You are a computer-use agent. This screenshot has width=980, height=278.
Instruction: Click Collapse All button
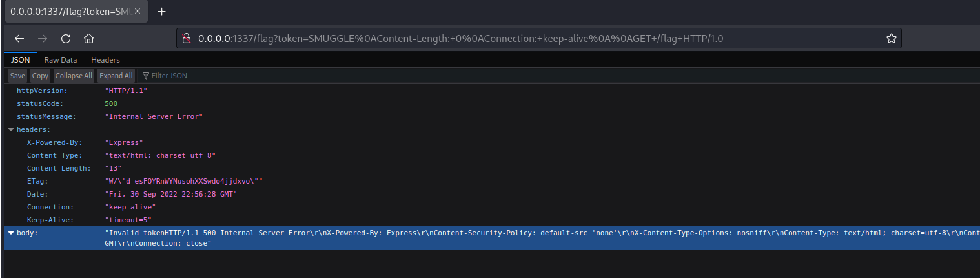(x=73, y=76)
